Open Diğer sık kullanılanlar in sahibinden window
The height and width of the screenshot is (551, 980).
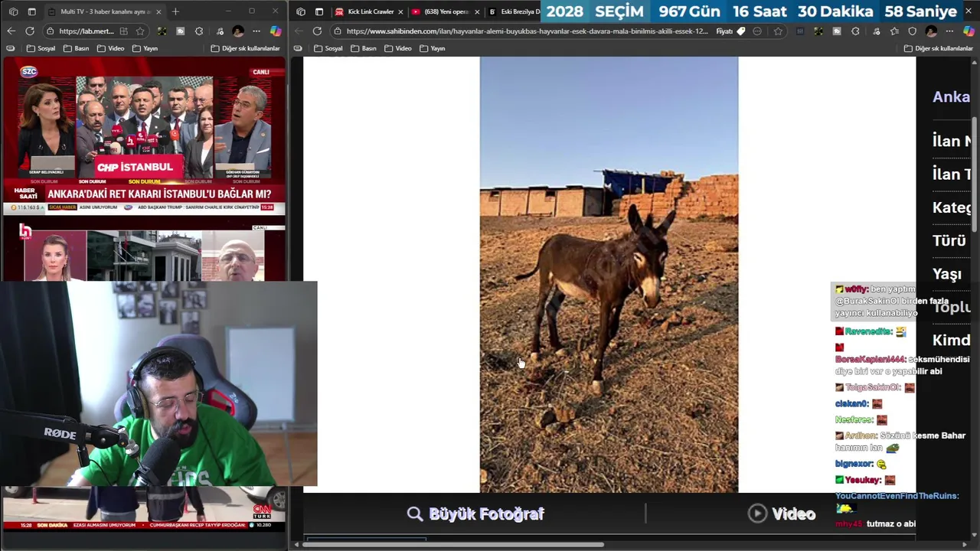tap(938, 48)
